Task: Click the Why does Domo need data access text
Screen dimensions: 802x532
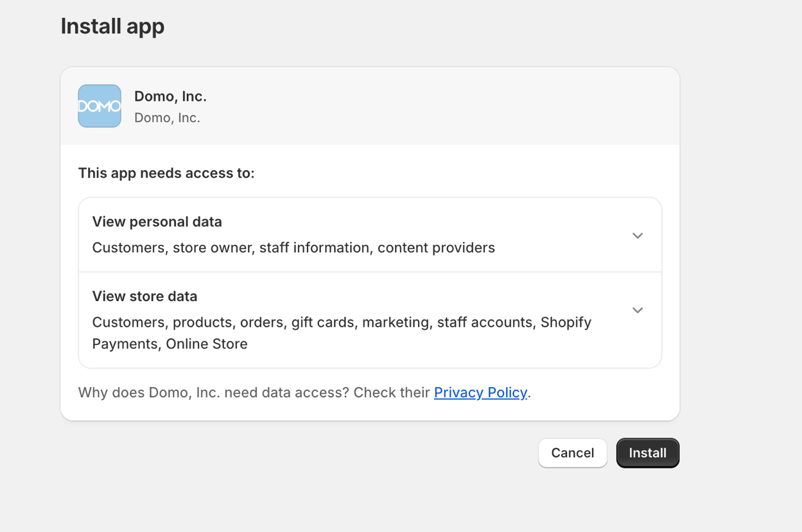Action: click(x=254, y=392)
